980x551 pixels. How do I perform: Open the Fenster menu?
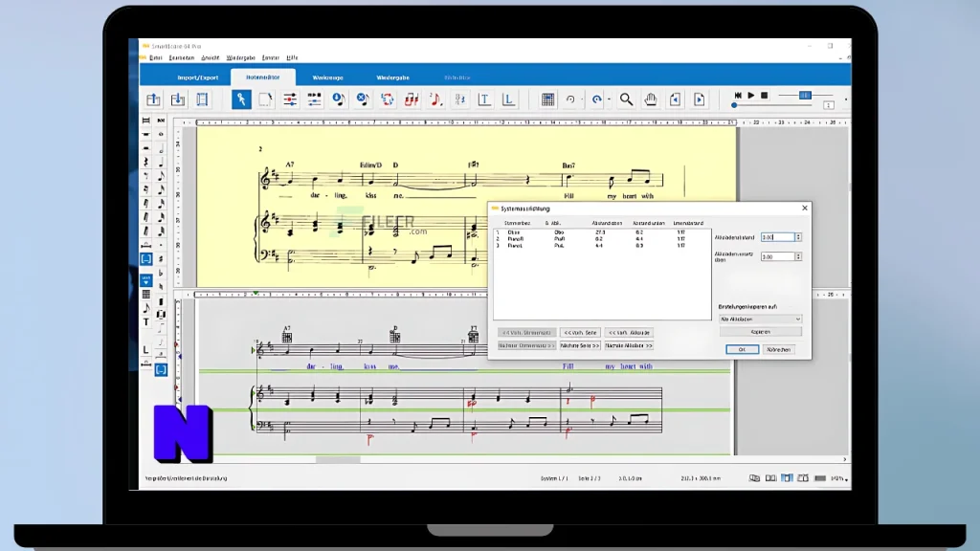[271, 57]
